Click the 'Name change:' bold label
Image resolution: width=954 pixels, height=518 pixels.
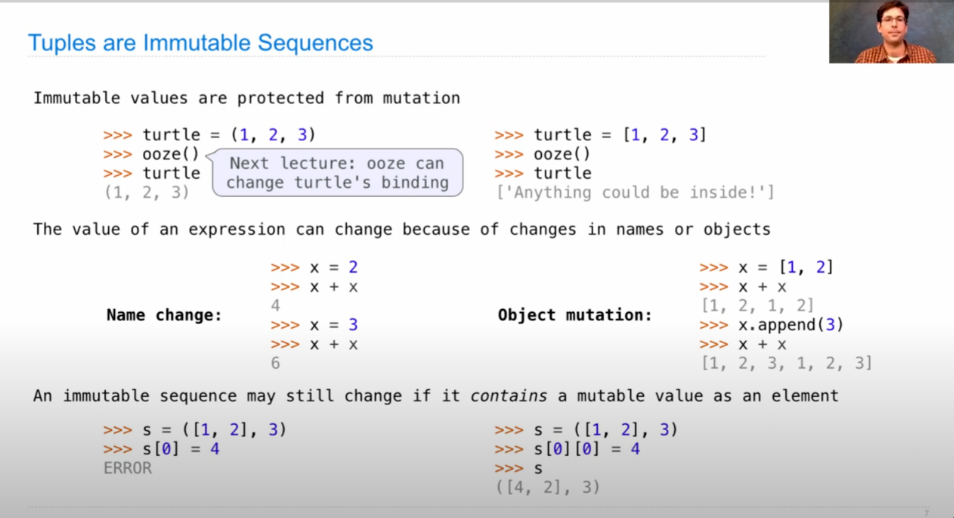tap(164, 315)
